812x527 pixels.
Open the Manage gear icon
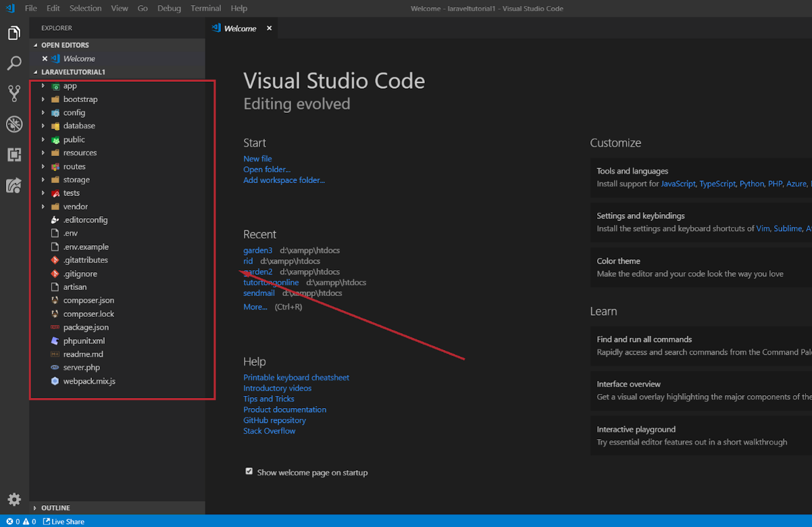click(14, 501)
